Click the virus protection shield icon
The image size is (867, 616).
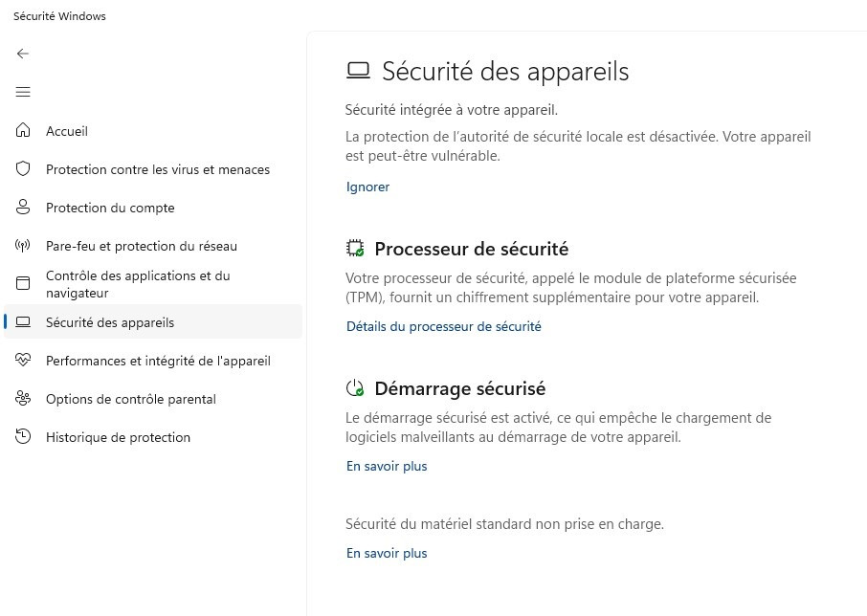pos(23,169)
